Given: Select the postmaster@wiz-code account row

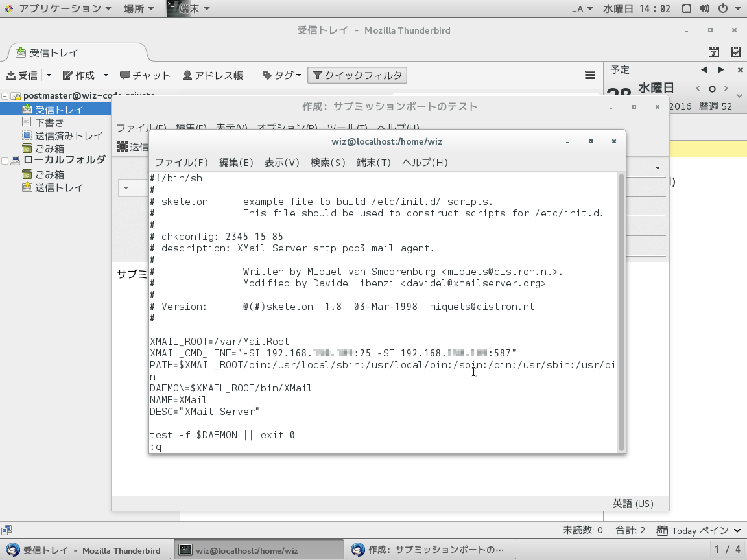Looking at the screenshot, I should 89,96.
